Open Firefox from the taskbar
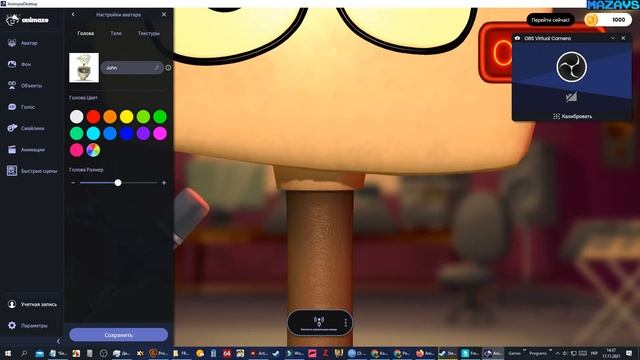Screen dimensions: 640x360 (x=424, y=353)
